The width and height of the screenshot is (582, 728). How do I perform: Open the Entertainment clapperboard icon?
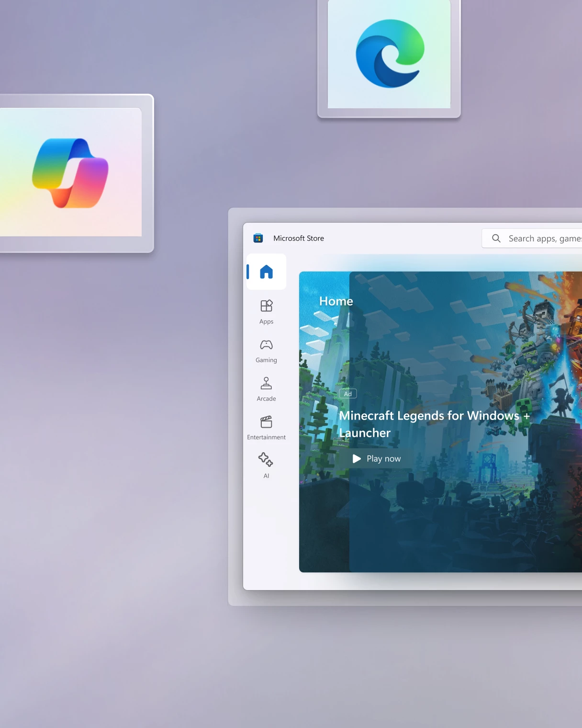[x=266, y=421]
